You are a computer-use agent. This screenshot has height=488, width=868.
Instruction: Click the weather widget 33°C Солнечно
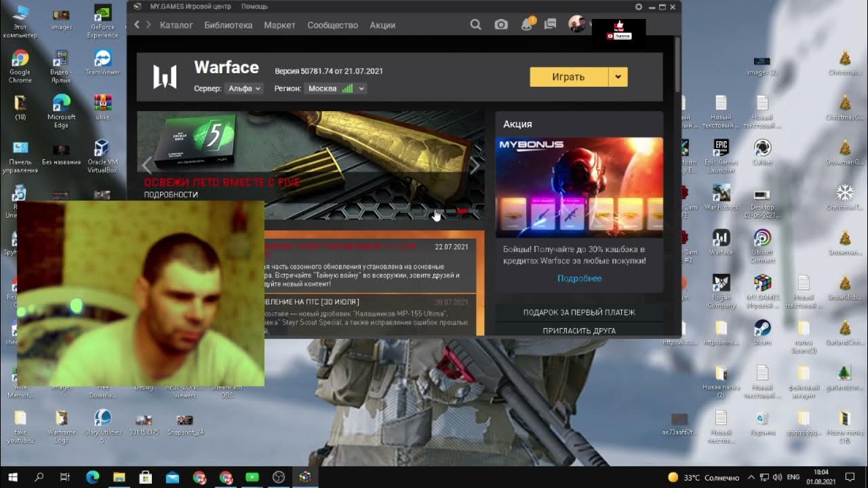[704, 477]
